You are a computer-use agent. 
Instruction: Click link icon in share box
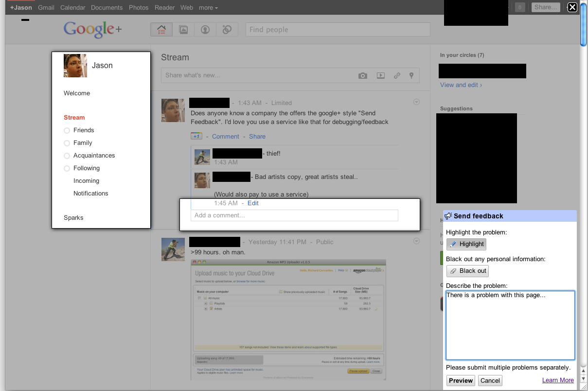click(x=397, y=75)
